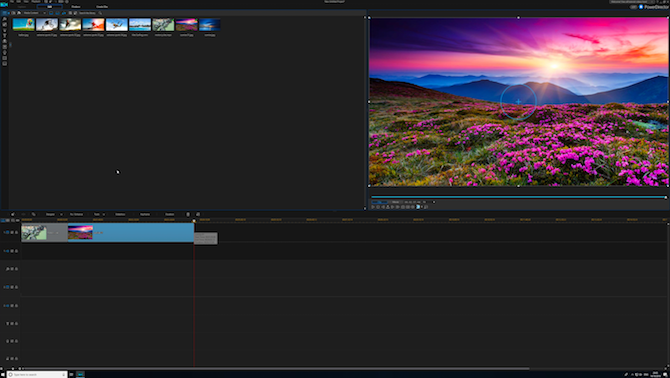Click the Slideshow button

[120, 214]
